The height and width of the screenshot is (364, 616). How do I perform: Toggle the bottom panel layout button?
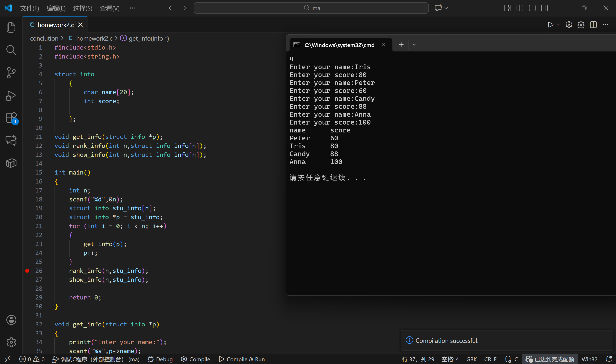point(532,8)
